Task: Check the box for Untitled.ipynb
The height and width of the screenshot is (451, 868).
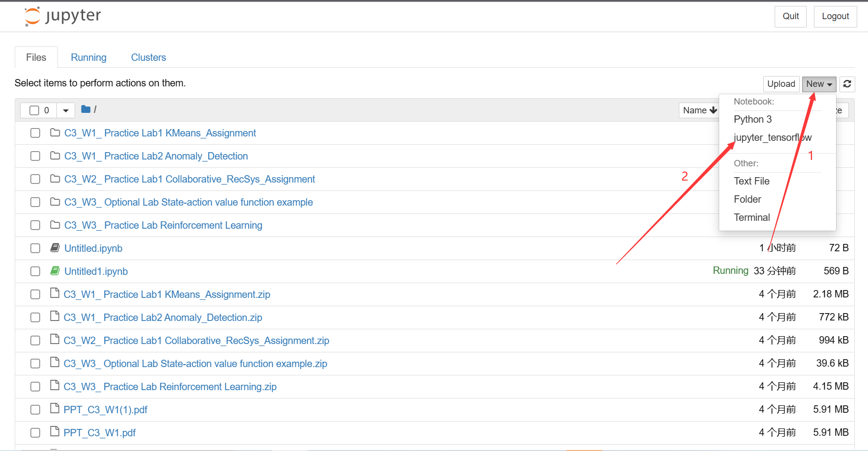Action: [35, 248]
